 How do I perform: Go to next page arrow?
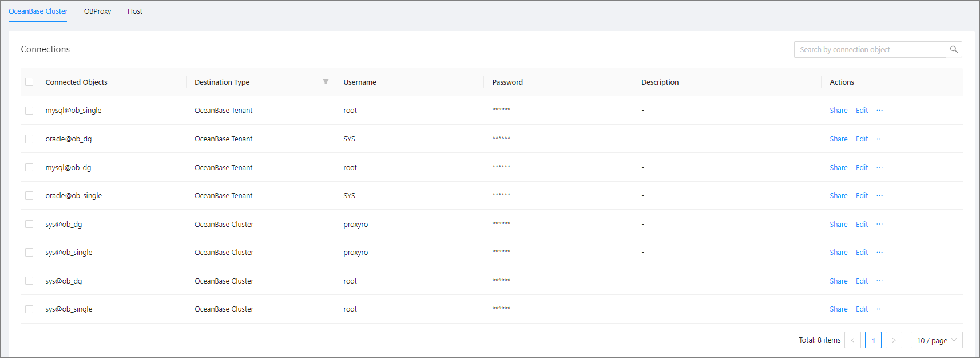pyautogui.click(x=894, y=340)
